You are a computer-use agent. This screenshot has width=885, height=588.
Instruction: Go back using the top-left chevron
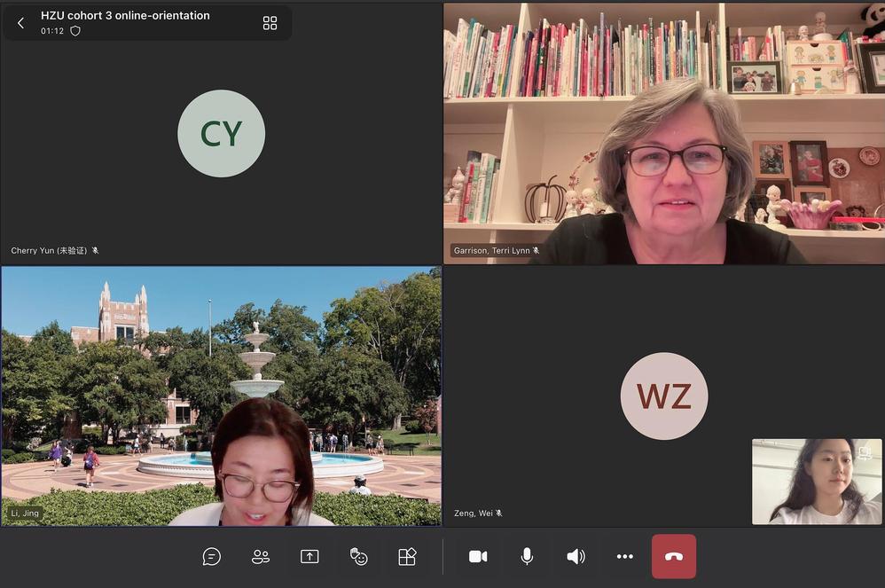(21, 23)
